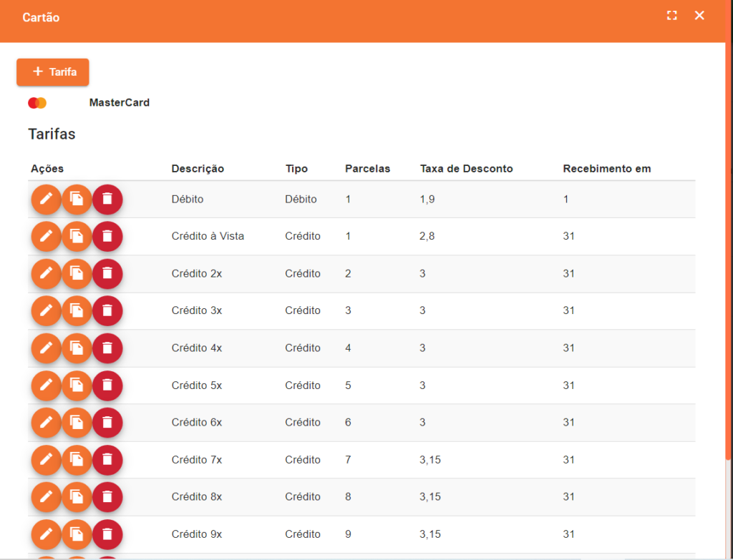
Task: Click the Taxa de Desconto column header
Action: (x=466, y=169)
